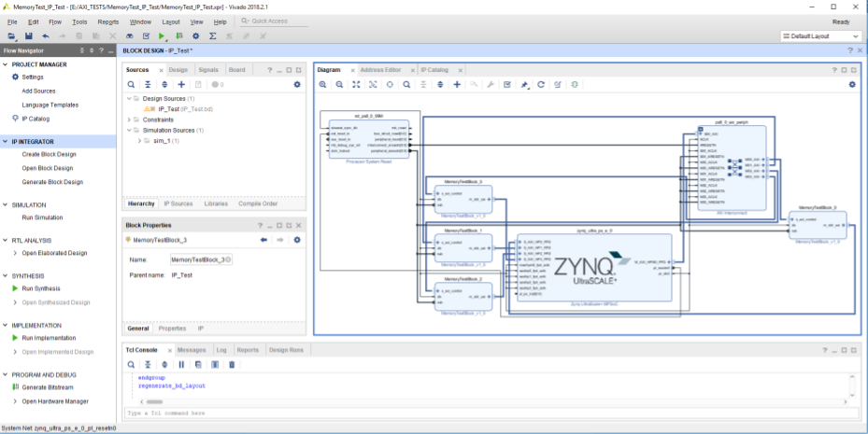Expand the Constraints tree node

pyautogui.click(x=129, y=119)
